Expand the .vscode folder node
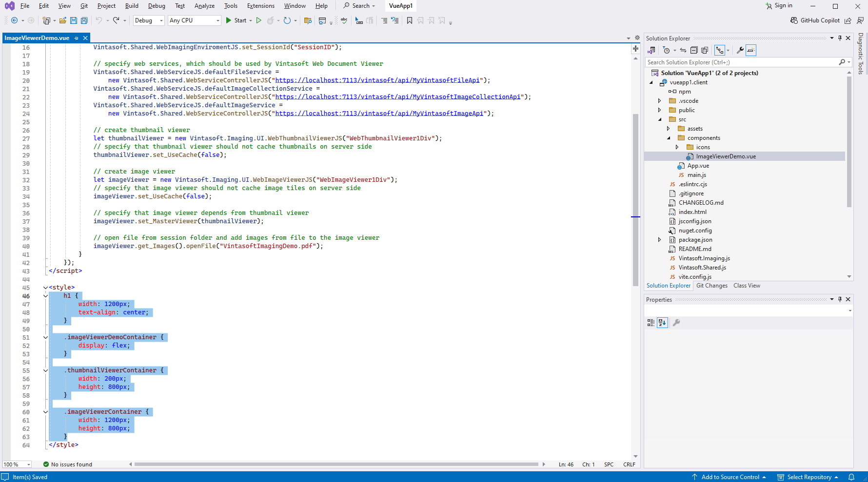Viewport: 868px width, 482px height. click(x=659, y=101)
